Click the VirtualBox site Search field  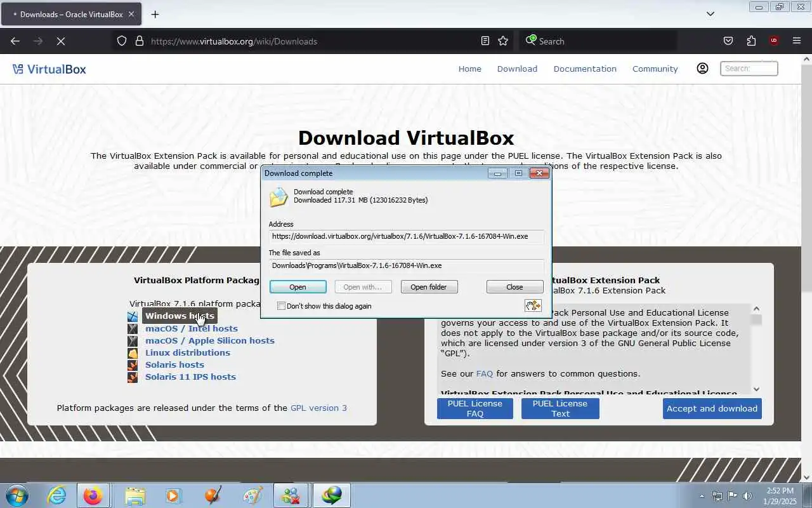749,69
